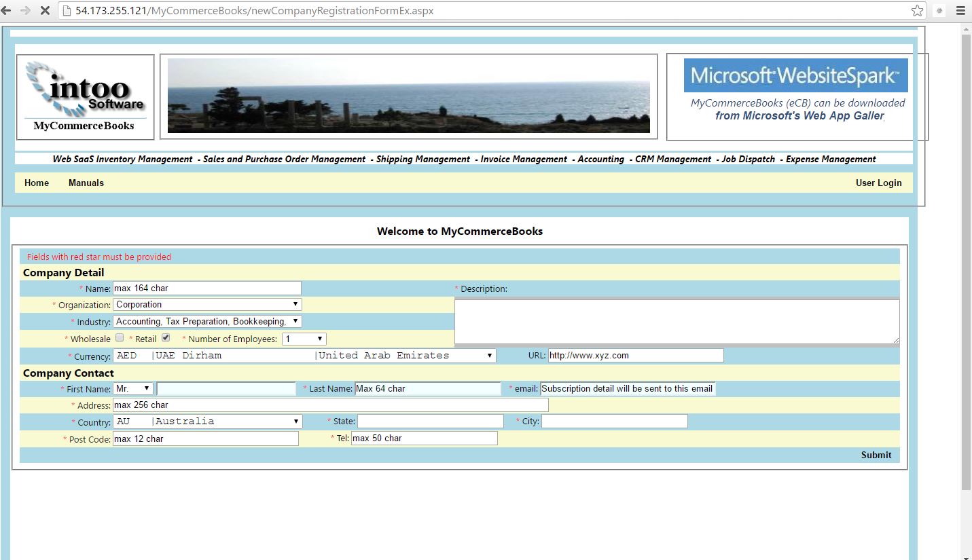Select the Currency dropdown
Screen dimensions: 972x560
[x=304, y=356]
